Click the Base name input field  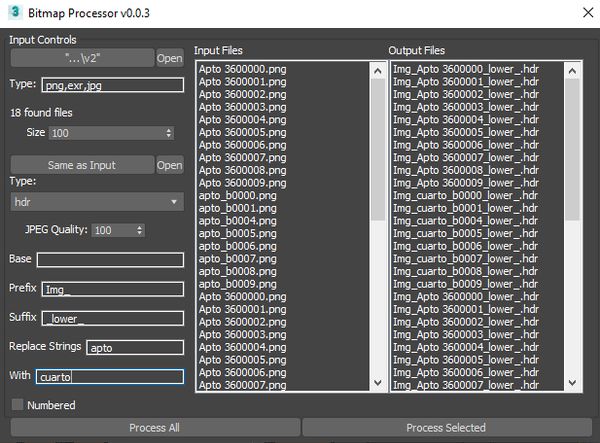pos(110,260)
